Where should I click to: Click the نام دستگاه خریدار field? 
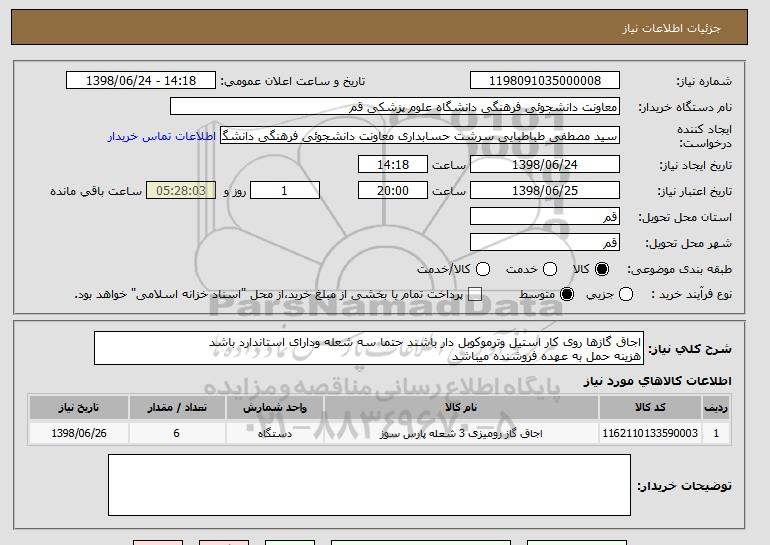pyautogui.click(x=395, y=107)
